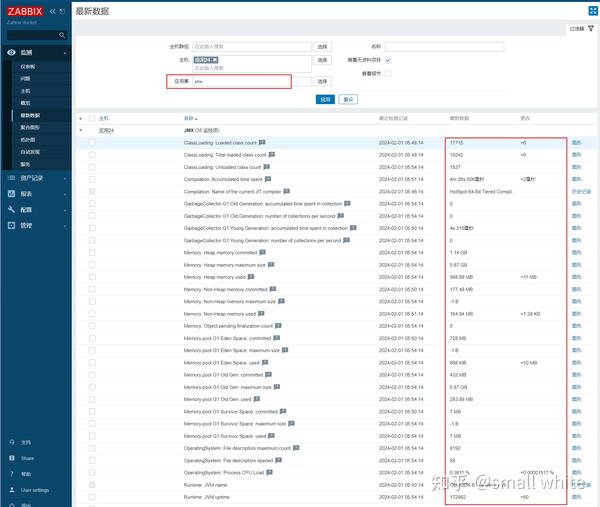Tick the select-all checkbox in table header
This screenshot has height=507, width=600.
pos(92,118)
